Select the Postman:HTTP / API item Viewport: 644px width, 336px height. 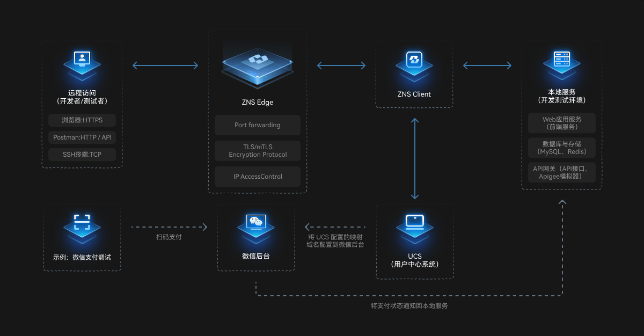(x=82, y=137)
